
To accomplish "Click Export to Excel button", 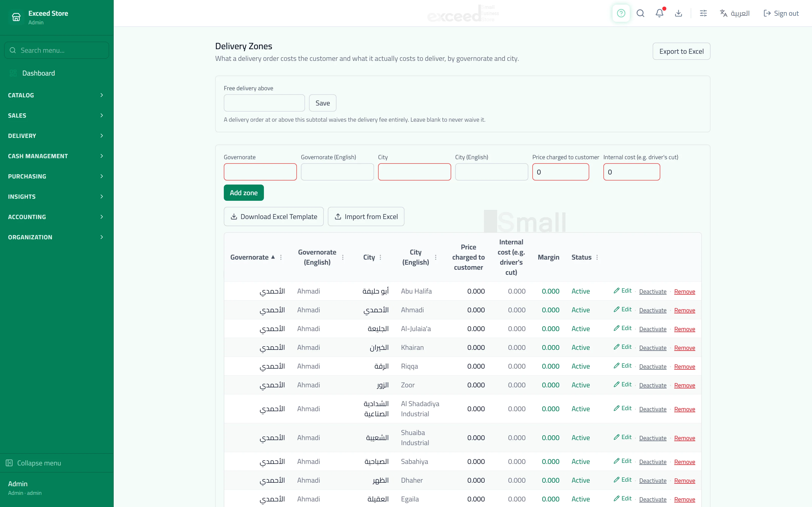I will tap(681, 51).
